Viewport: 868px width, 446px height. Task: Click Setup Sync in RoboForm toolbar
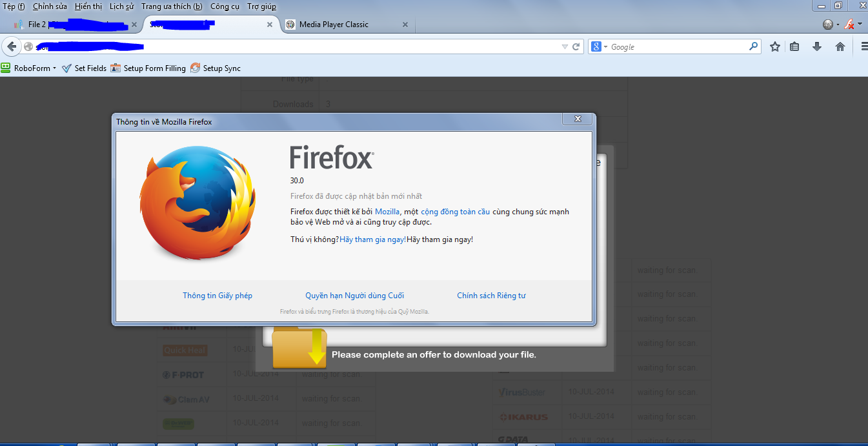(216, 68)
